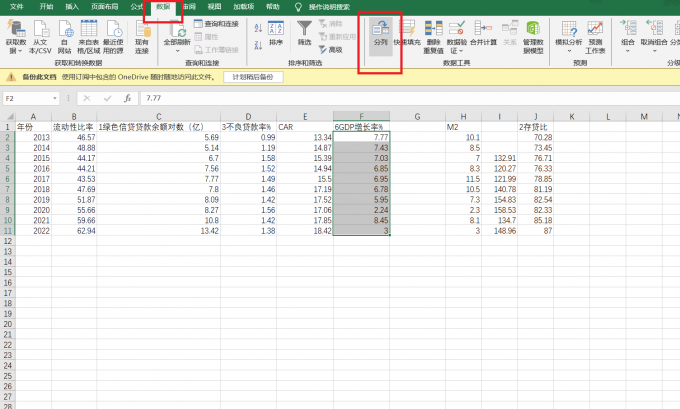Select column C header
The height and width of the screenshot is (409, 680).
coord(159,116)
